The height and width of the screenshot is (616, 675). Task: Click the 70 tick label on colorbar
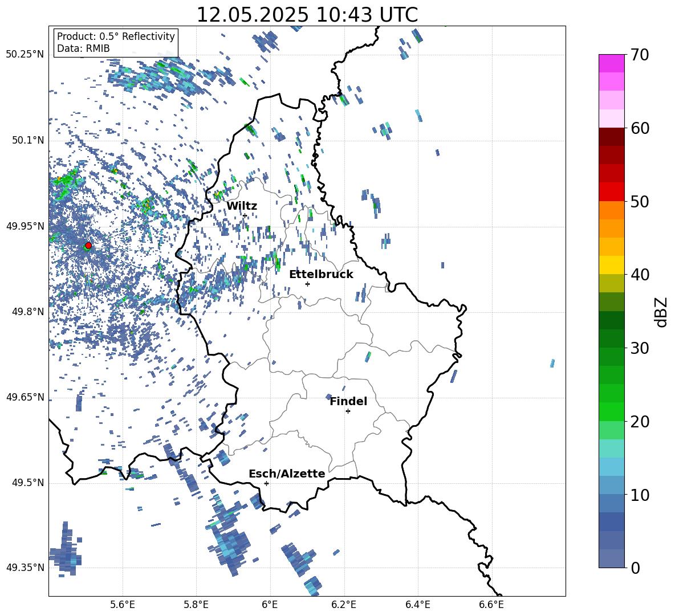tap(639, 55)
